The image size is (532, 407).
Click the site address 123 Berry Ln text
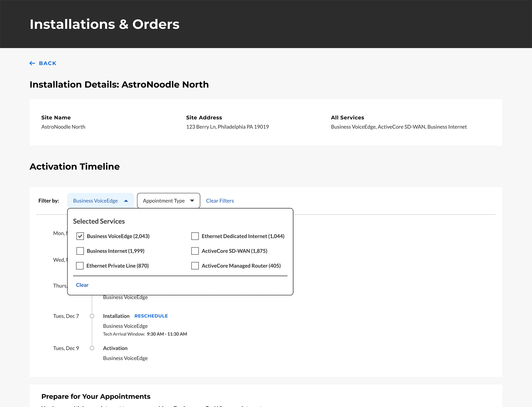tap(227, 127)
